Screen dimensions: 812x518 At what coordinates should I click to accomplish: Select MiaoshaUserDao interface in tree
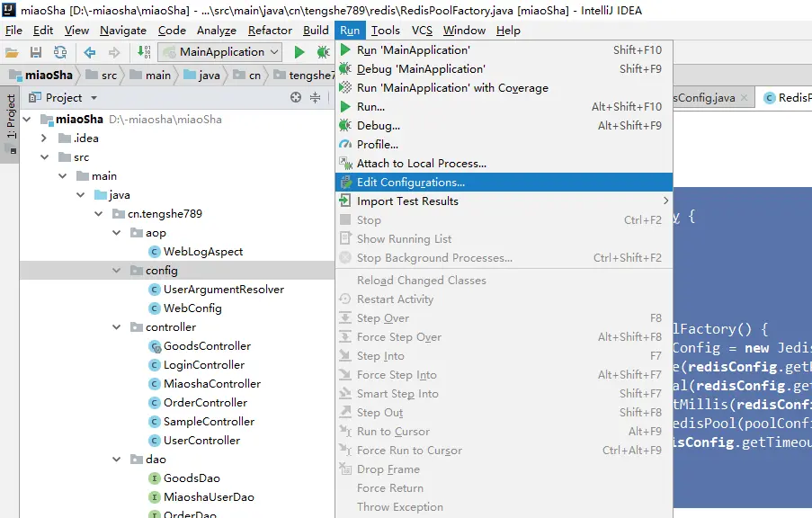pos(201,497)
